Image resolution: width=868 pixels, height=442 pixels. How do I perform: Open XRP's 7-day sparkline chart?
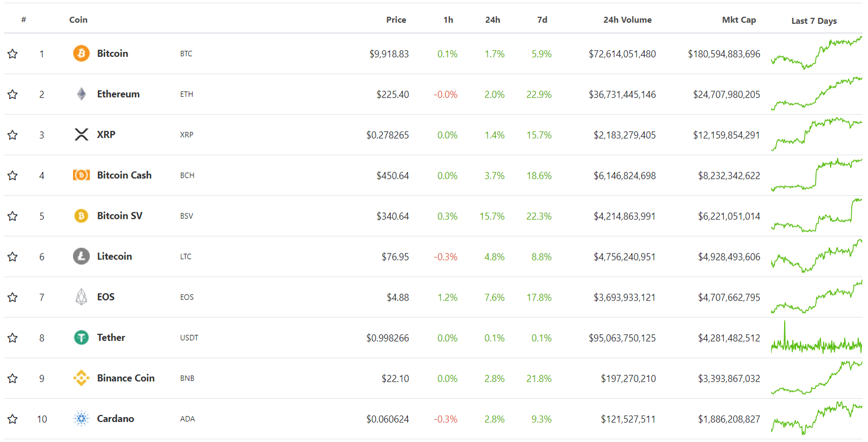(x=817, y=134)
